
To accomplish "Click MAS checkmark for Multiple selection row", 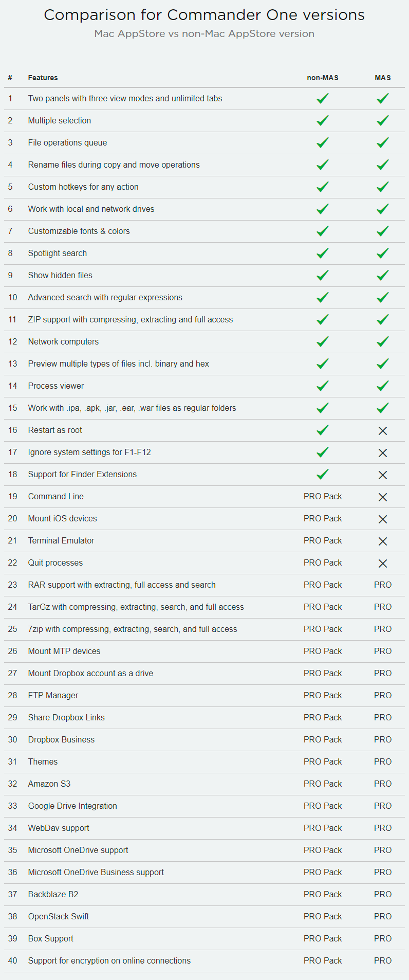I will point(382,120).
